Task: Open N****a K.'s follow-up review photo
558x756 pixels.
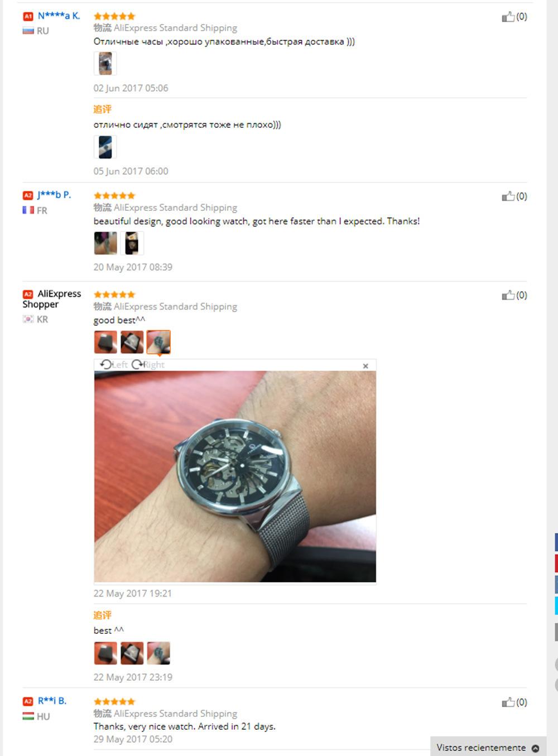Action: (x=105, y=147)
